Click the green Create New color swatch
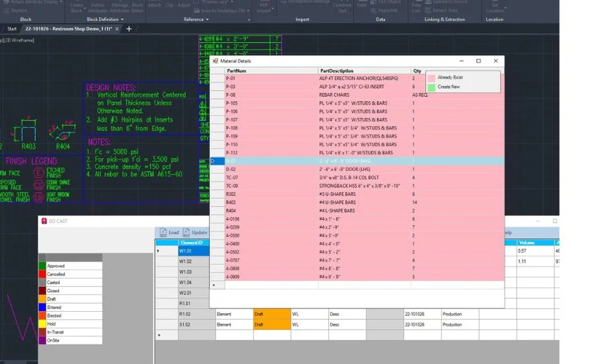This screenshot has width=614, height=364. pos(431,87)
